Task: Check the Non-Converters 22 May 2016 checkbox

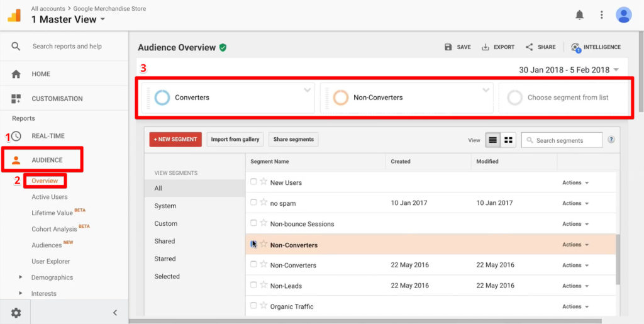Action: click(x=253, y=264)
